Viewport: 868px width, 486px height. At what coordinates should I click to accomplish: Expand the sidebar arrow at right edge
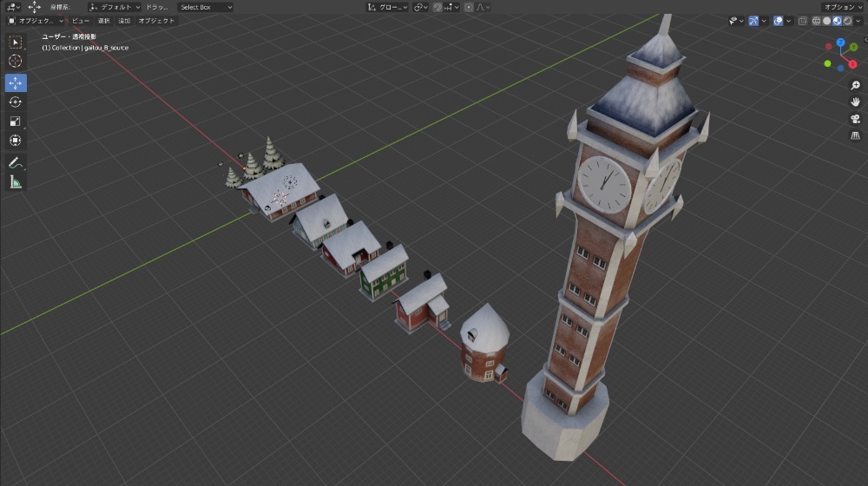[x=865, y=40]
